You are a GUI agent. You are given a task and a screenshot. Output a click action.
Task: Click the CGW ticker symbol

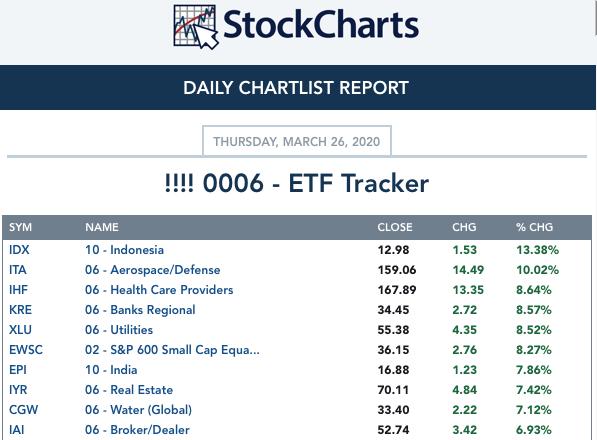(24, 410)
